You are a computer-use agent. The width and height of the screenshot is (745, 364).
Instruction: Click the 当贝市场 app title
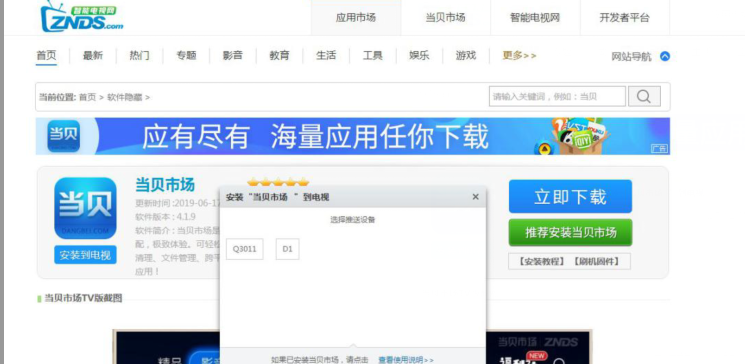pyautogui.click(x=165, y=184)
